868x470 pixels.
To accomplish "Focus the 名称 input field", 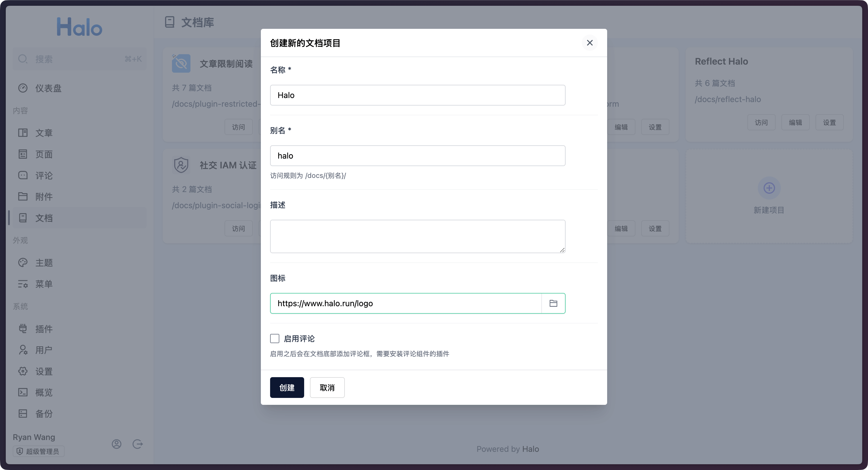I will tap(417, 95).
